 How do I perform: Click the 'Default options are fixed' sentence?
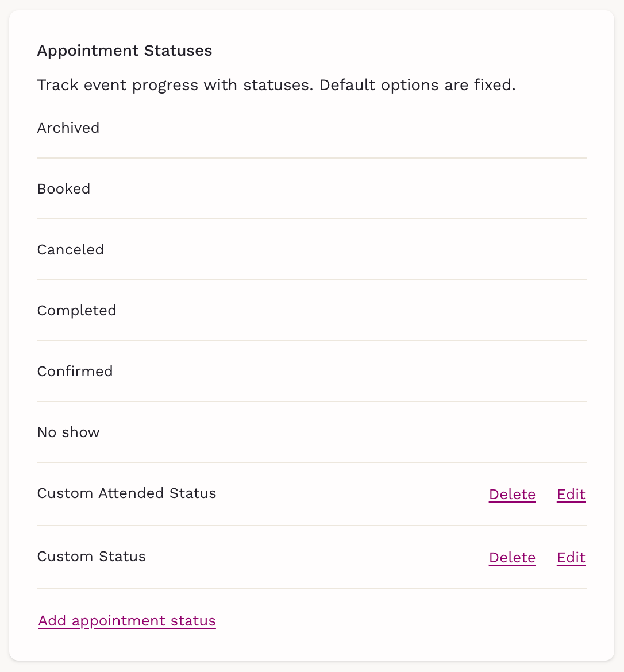click(417, 85)
